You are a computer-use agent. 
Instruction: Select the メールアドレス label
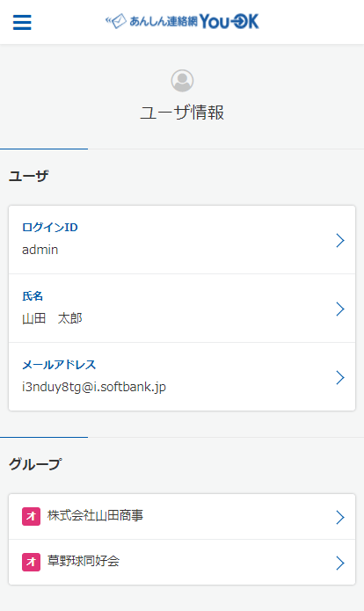[59, 365]
